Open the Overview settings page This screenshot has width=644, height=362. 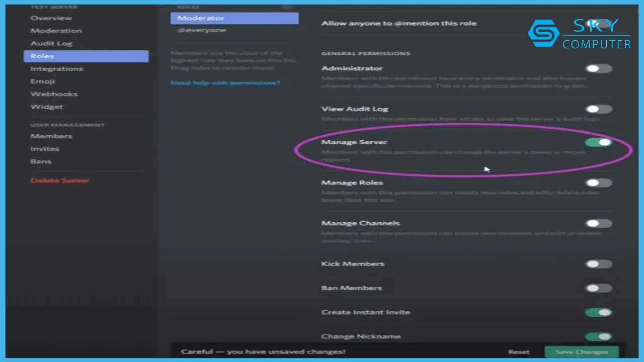pos(51,18)
